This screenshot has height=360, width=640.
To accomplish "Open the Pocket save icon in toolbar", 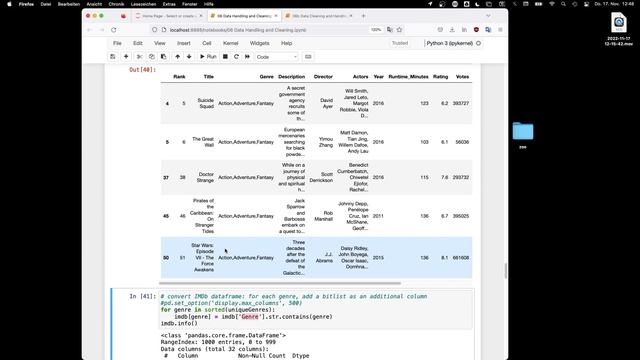I will tap(440, 30).
